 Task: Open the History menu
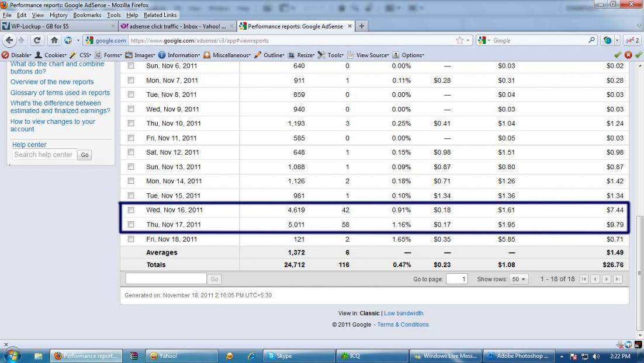[x=58, y=15]
